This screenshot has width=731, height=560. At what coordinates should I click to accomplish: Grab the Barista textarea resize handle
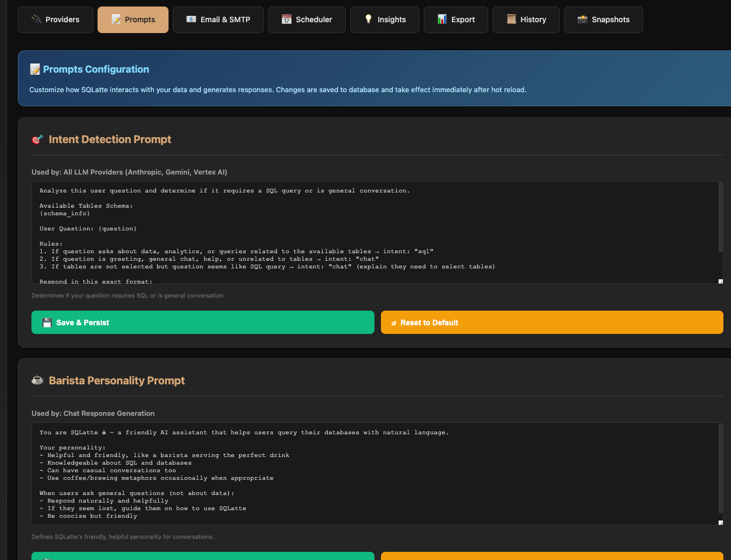[720, 523]
